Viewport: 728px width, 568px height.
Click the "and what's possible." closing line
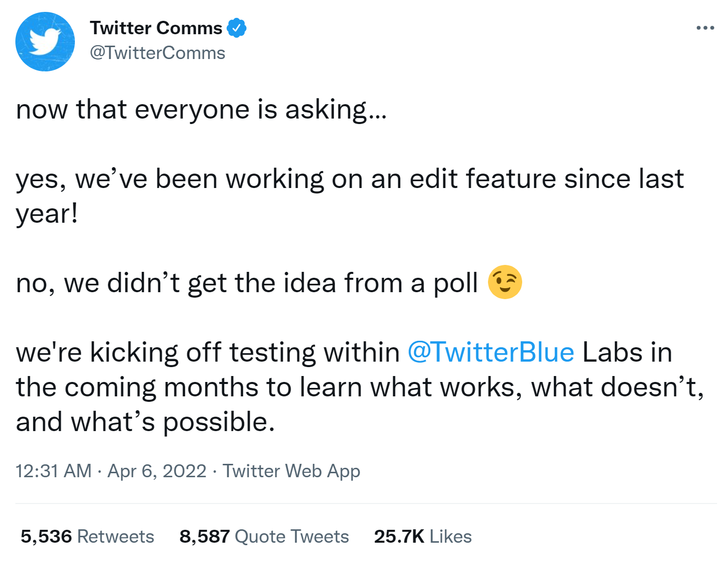145,422
